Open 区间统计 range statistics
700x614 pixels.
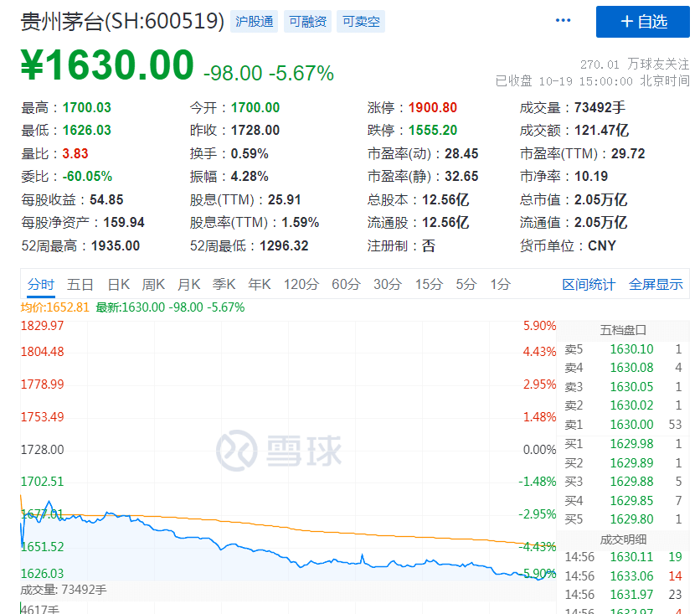pyautogui.click(x=589, y=285)
